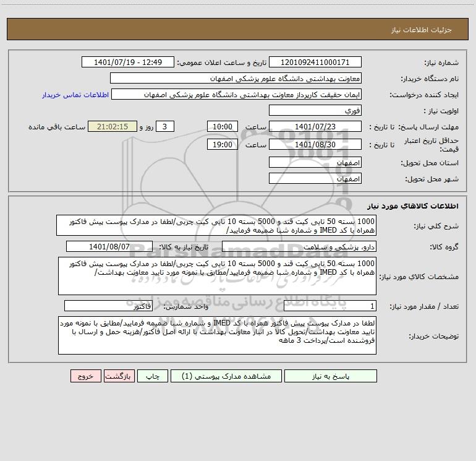Click the quantity field showing 1
Image resolution: width=476 pixels, height=461 pixels.
click(330, 306)
